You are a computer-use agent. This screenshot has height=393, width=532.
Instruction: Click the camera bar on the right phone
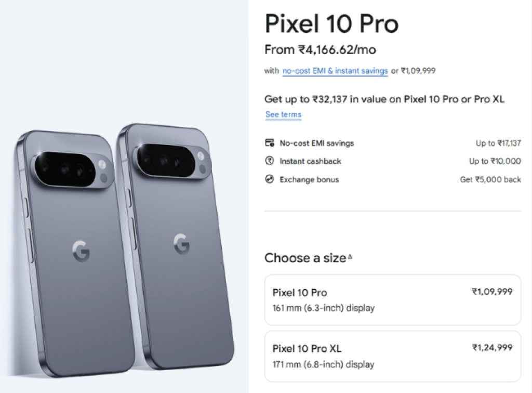[171, 159]
